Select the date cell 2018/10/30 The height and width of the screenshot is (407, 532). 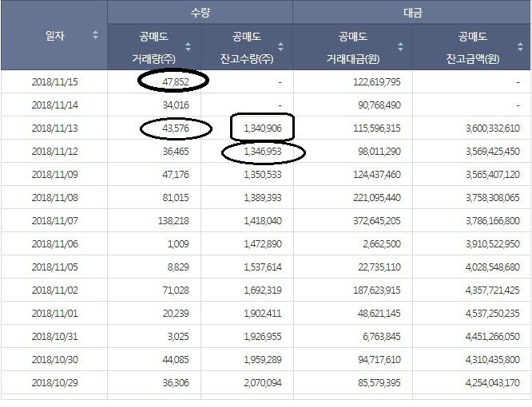(54, 360)
